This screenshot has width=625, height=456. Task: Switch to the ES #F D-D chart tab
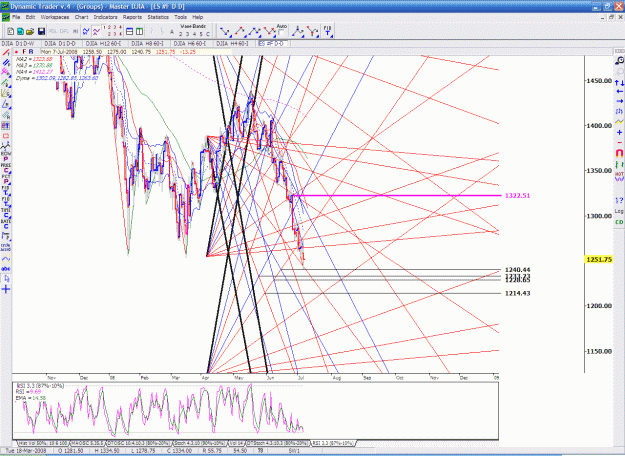point(271,43)
